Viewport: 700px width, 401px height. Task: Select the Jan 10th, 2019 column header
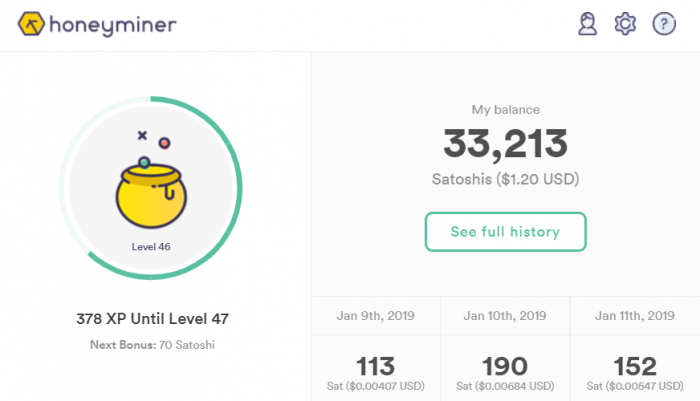click(x=505, y=316)
